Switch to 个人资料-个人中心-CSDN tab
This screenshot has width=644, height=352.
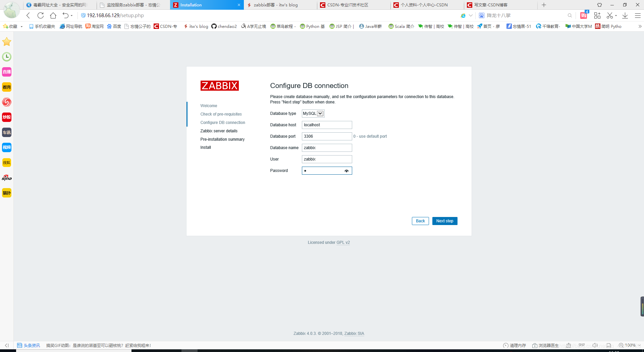point(427,5)
